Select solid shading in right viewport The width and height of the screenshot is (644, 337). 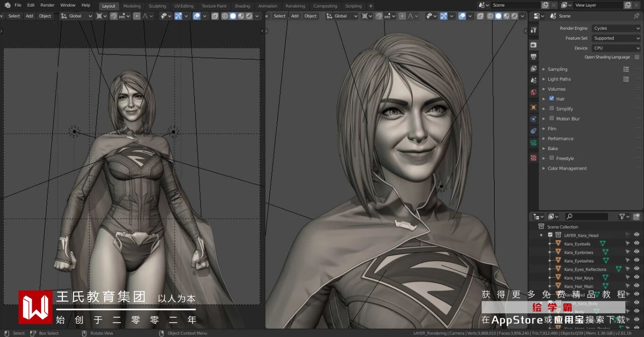[x=498, y=16]
